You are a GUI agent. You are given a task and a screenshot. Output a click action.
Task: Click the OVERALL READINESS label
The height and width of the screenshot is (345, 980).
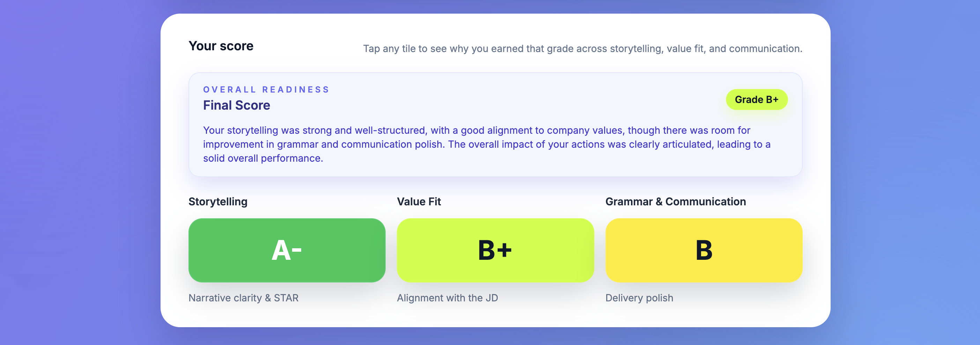(266, 89)
